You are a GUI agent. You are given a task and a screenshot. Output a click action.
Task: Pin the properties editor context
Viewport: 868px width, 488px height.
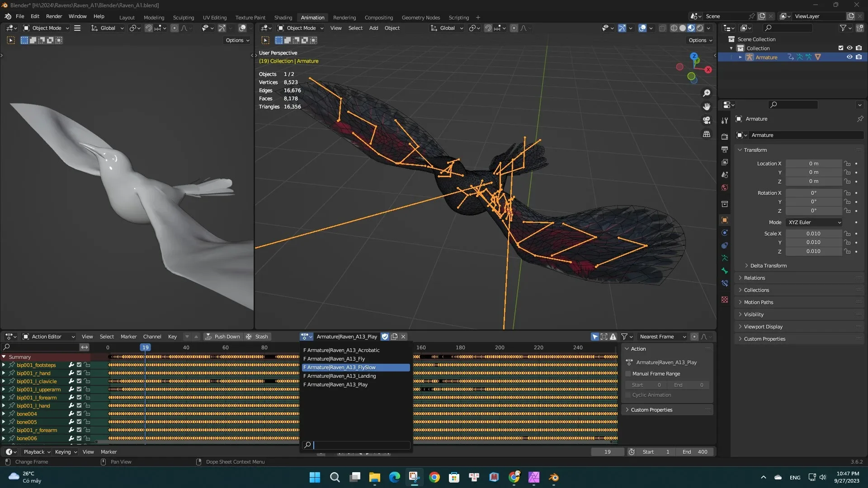[860, 119]
